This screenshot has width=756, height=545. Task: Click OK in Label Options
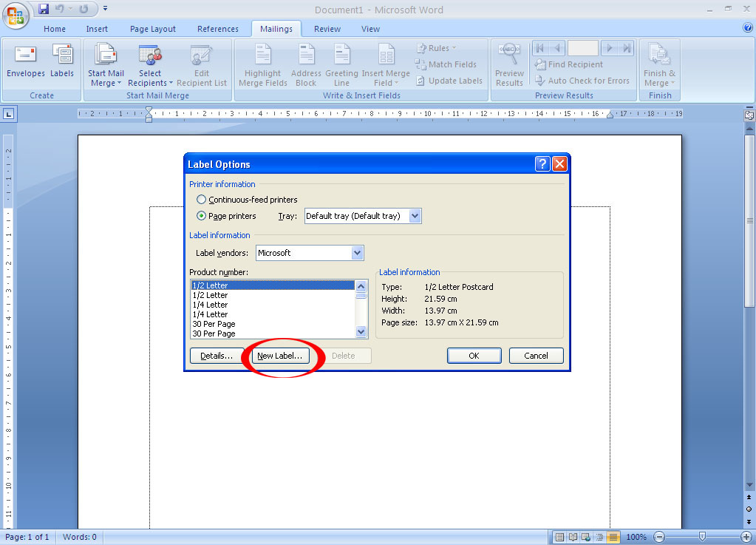click(x=474, y=356)
